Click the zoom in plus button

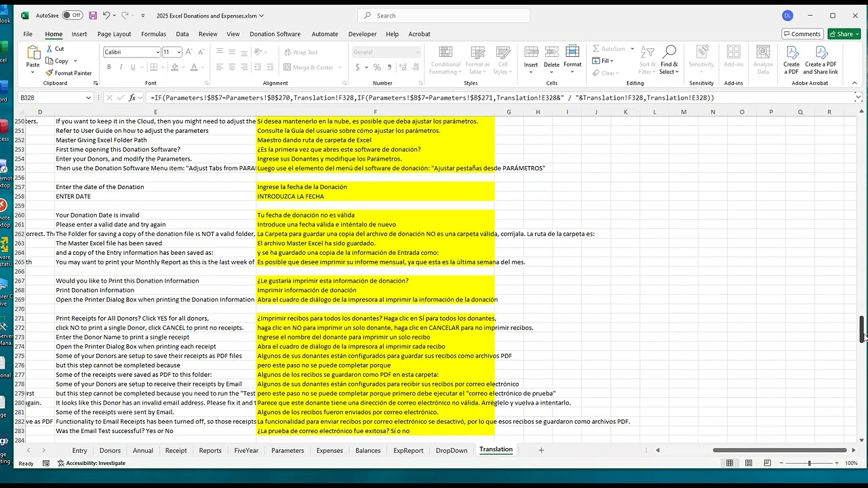click(x=837, y=463)
